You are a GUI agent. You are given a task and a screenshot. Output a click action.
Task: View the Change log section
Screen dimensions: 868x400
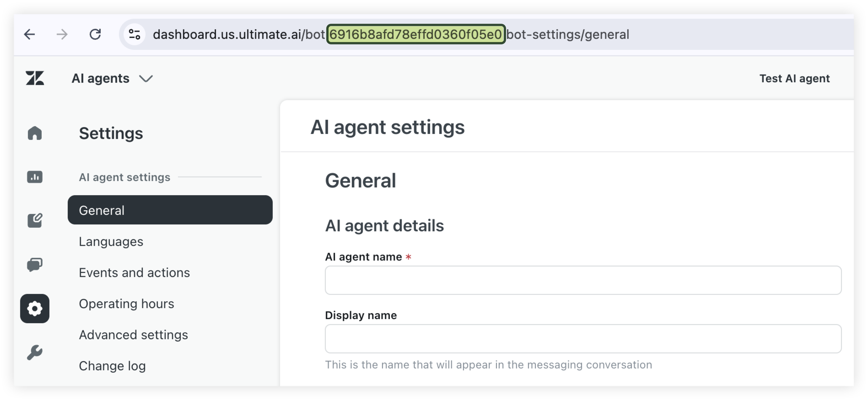tap(112, 366)
